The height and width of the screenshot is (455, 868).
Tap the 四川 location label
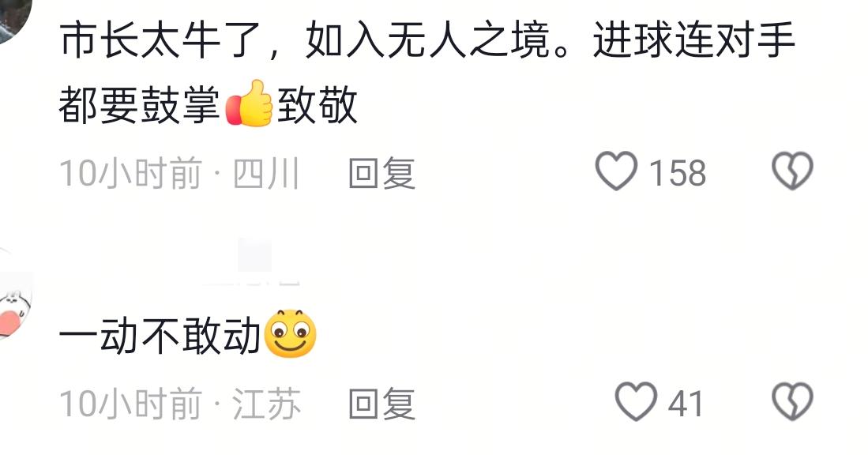266,173
